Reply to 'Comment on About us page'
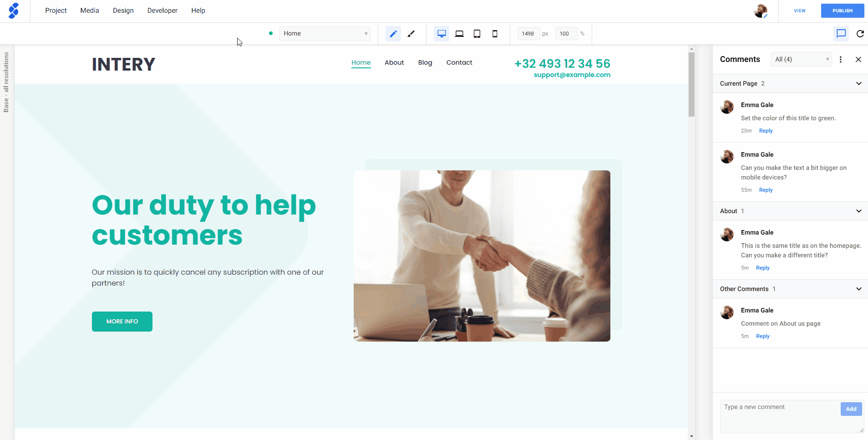Image resolution: width=868 pixels, height=440 pixels. [763, 336]
